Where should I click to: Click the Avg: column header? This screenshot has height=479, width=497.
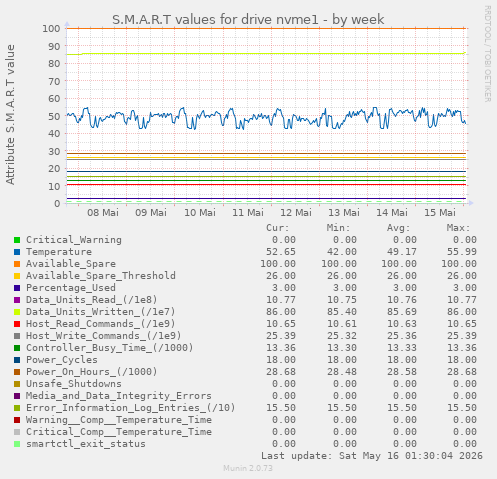(x=398, y=228)
